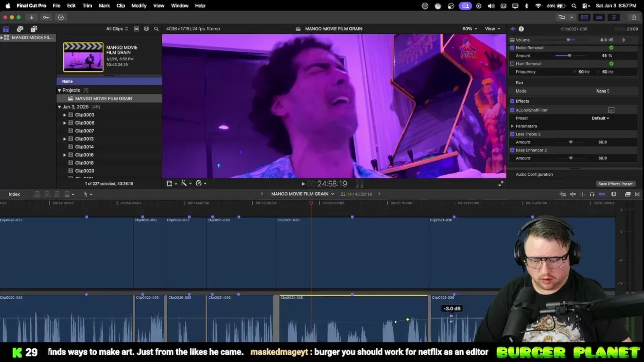
Task: Disable the Less Treble 2 checkbox
Action: (512, 134)
